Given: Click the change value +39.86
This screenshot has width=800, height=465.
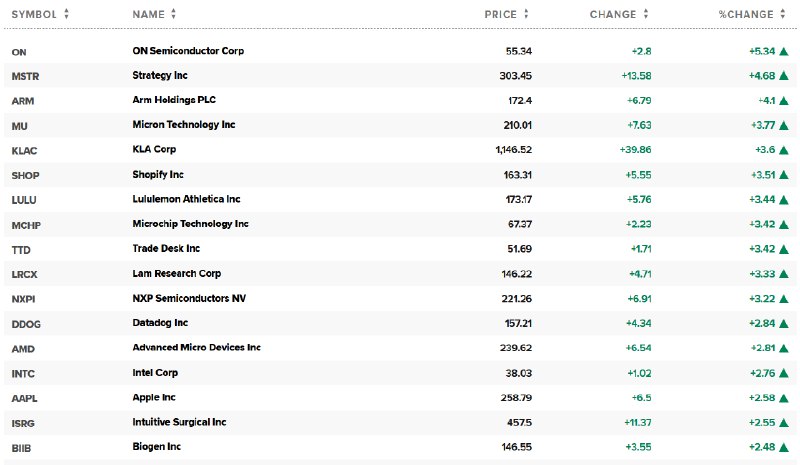Looking at the screenshot, I should (x=635, y=150).
